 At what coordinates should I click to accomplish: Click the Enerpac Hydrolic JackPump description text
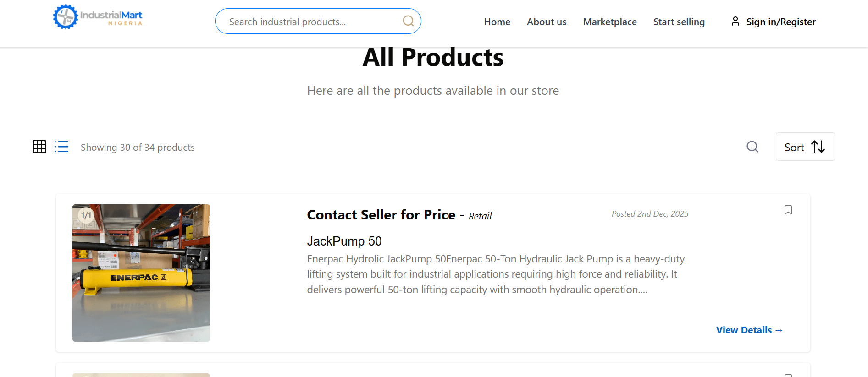[496, 274]
